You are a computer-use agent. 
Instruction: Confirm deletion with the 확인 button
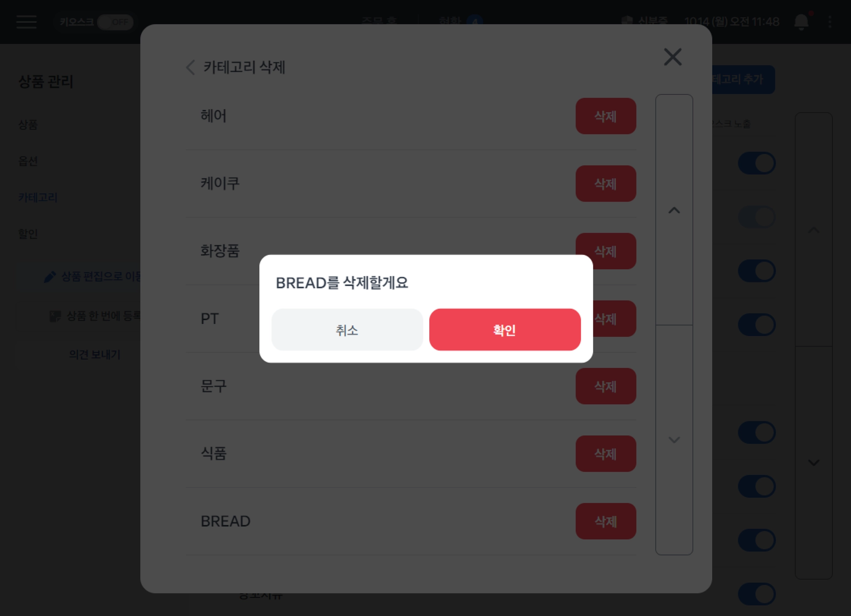pos(505,330)
